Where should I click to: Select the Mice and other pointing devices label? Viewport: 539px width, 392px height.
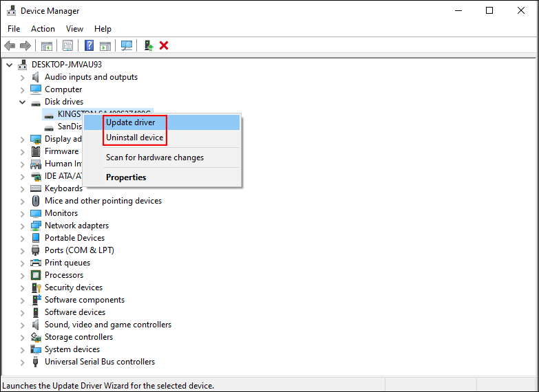click(x=103, y=201)
